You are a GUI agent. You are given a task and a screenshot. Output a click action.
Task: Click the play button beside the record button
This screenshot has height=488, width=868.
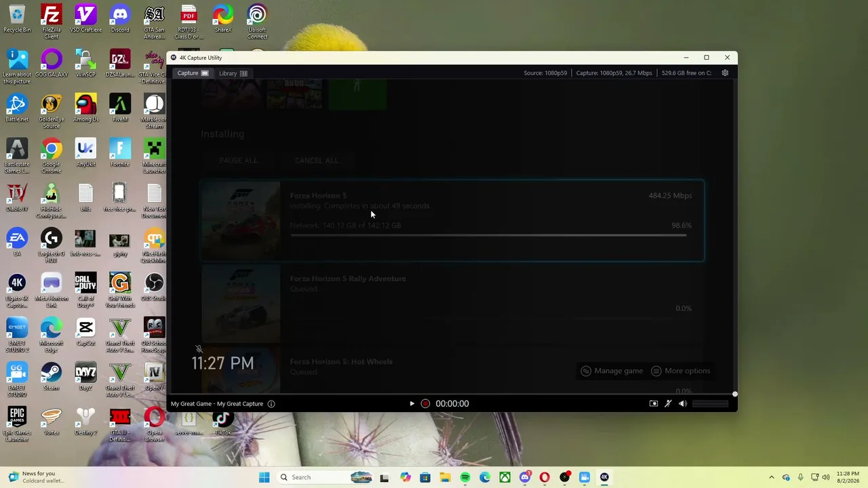tap(412, 404)
